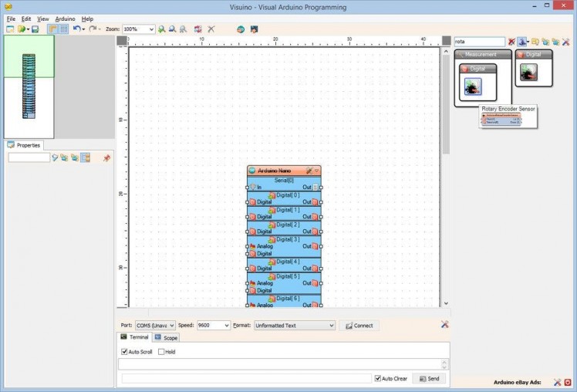Click the delete selected (X) toolbar icon
Screen dimensions: 577x392
coord(211,29)
